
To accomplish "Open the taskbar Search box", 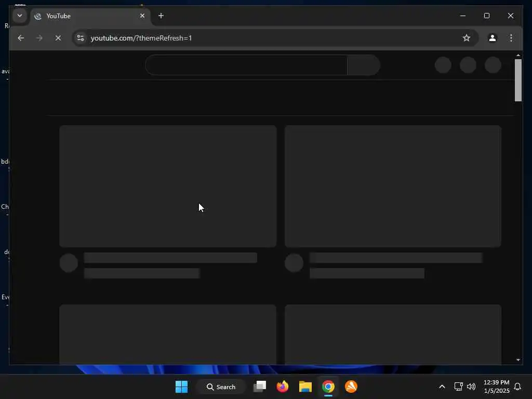I will click(221, 387).
